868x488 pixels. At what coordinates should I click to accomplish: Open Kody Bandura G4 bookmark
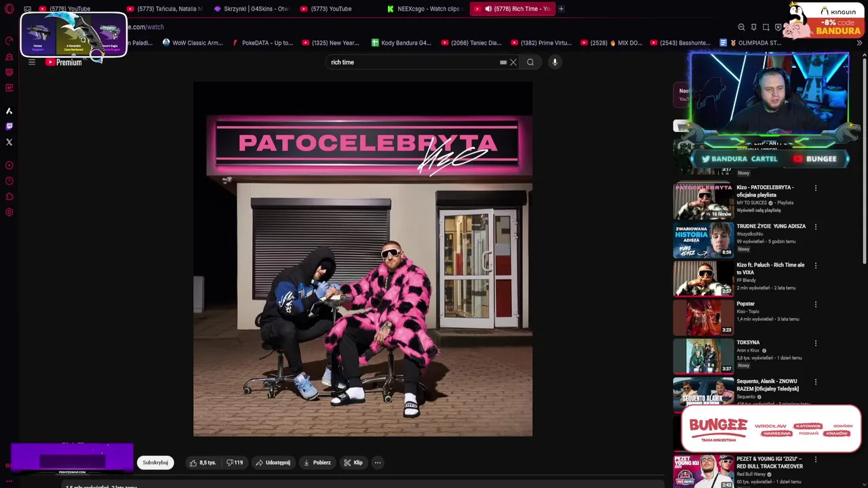coord(401,43)
